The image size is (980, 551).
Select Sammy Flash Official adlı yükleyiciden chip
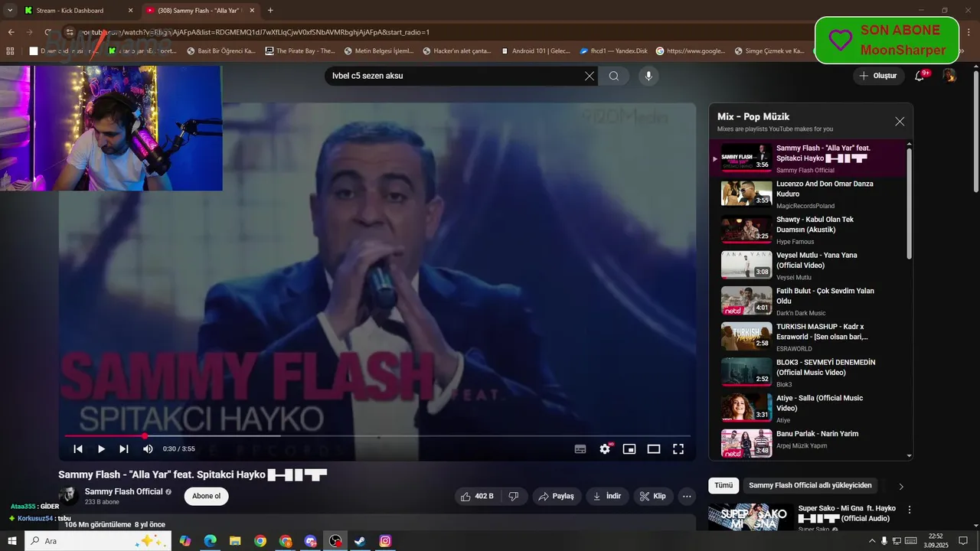tap(810, 485)
